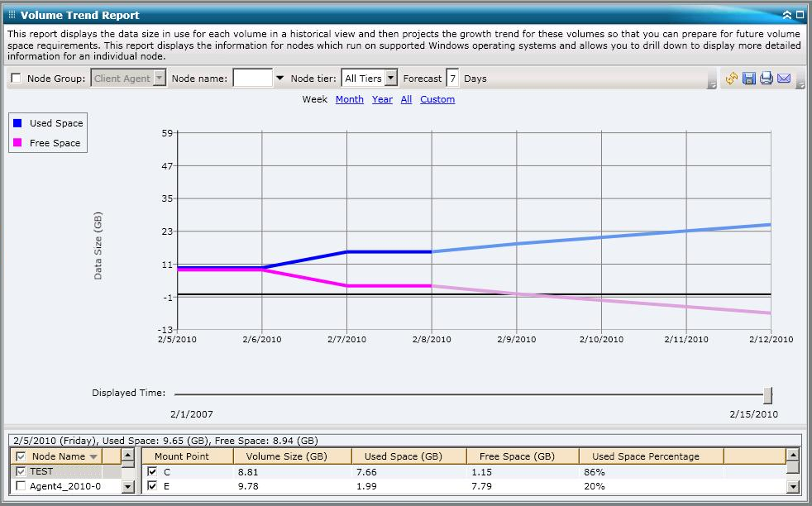Viewport: 812px width, 506px height.
Task: Click the Used Space legend marker
Action: click(18, 123)
